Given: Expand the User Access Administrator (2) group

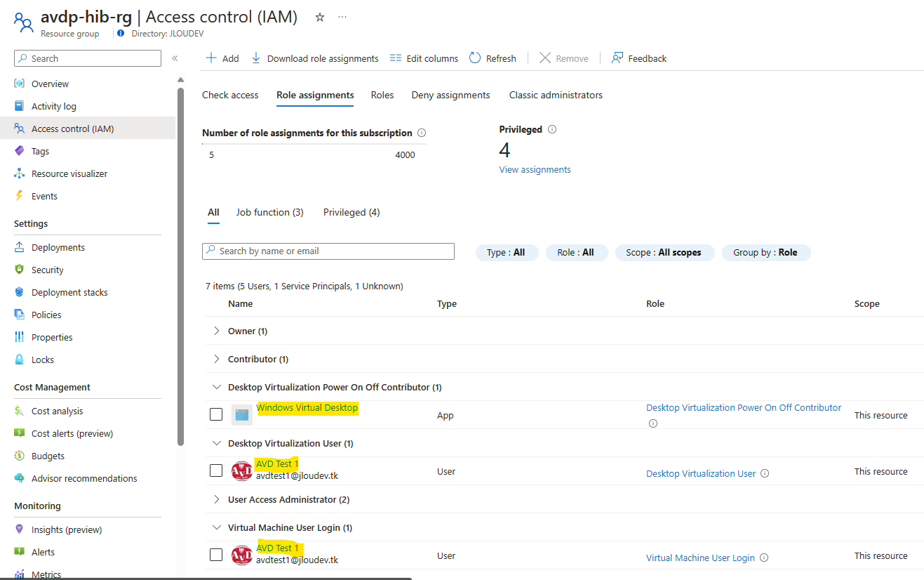Looking at the screenshot, I should click(x=216, y=499).
